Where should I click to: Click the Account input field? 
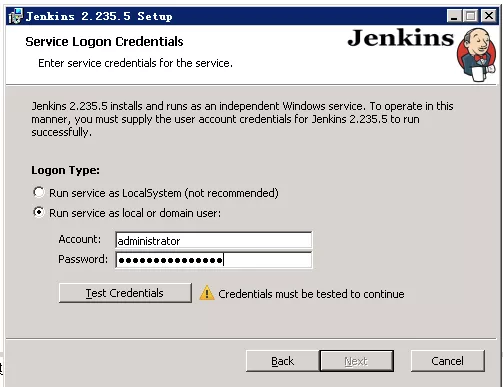[x=214, y=240]
